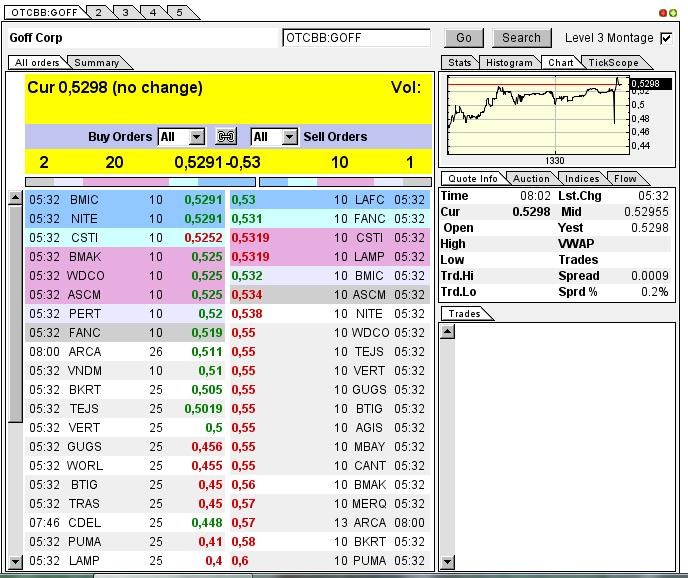Viewport: 688px width, 578px height.
Task: Click the Spread value 0.0009
Action: tap(650, 276)
